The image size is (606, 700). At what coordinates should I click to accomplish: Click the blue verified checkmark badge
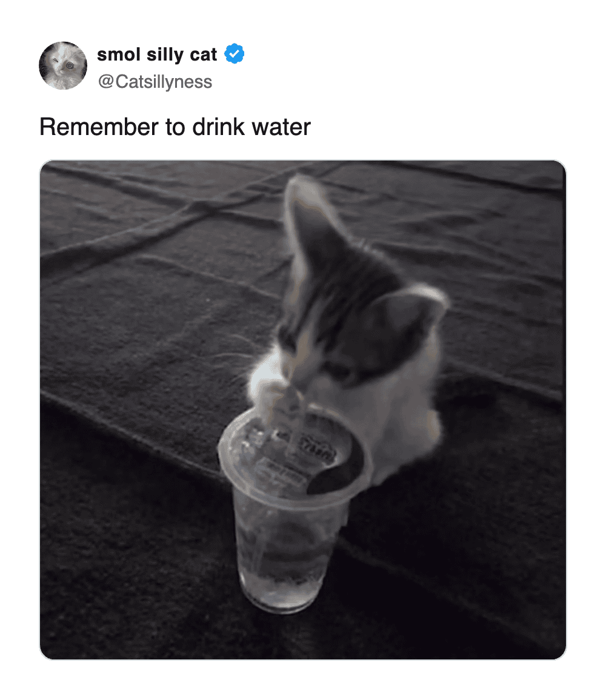tap(235, 54)
